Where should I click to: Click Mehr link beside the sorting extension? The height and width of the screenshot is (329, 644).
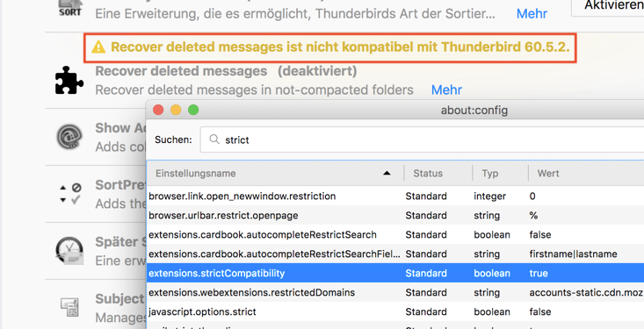tap(532, 13)
